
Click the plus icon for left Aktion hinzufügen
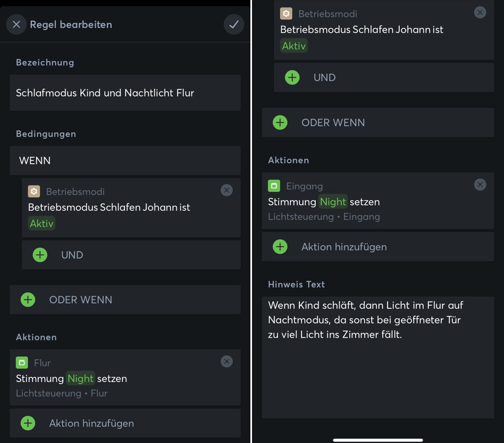(x=28, y=423)
